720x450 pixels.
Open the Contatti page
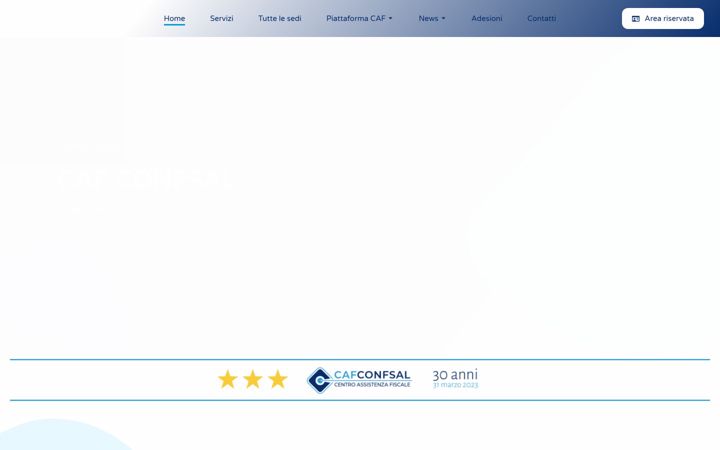tap(541, 18)
